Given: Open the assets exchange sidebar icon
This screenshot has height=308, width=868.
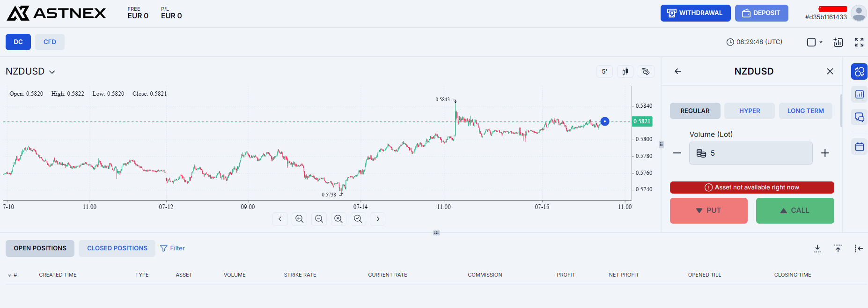Looking at the screenshot, I should point(859,72).
